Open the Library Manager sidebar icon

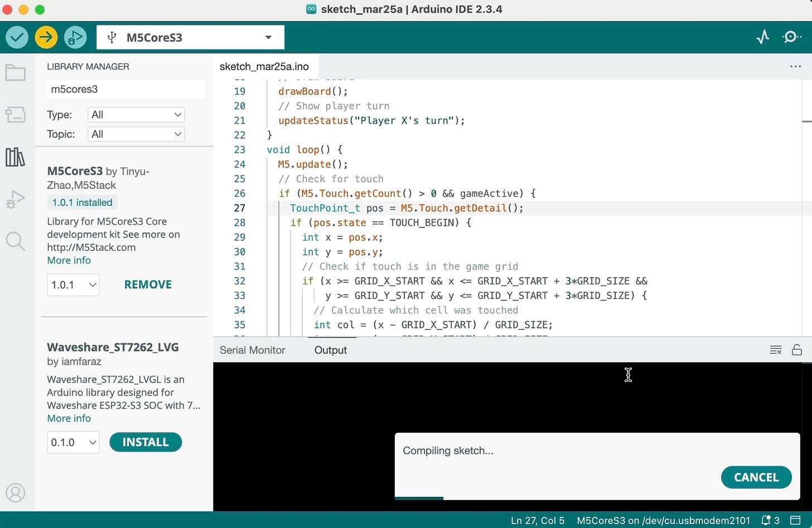coord(15,157)
